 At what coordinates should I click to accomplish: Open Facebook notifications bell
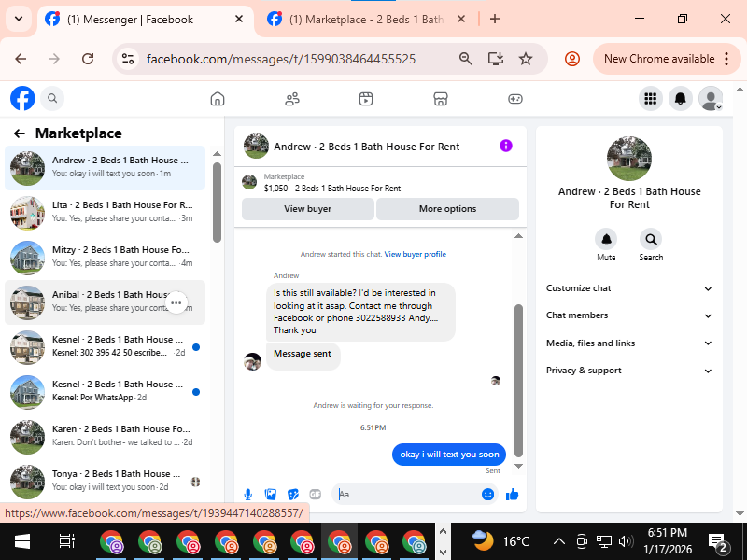click(681, 99)
